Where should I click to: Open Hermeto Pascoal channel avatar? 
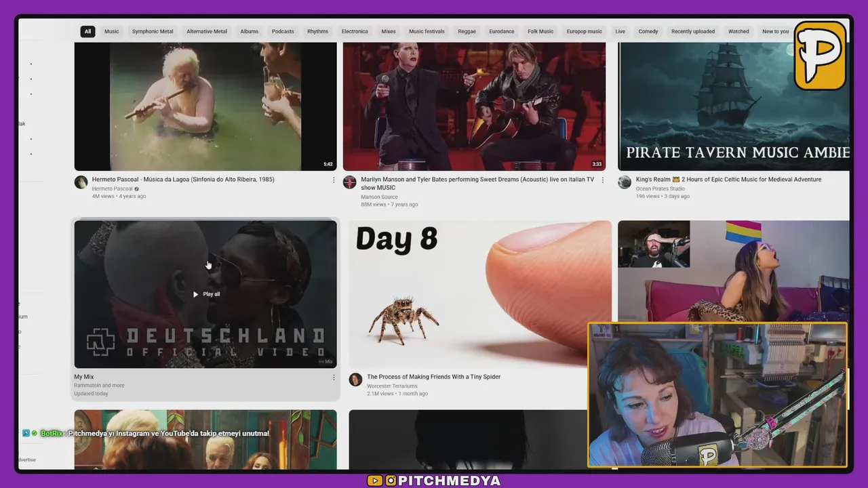(81, 182)
